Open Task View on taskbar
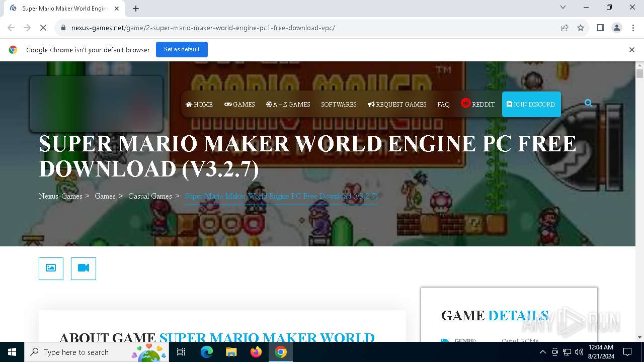Image resolution: width=644 pixels, height=362 pixels. (x=181, y=352)
